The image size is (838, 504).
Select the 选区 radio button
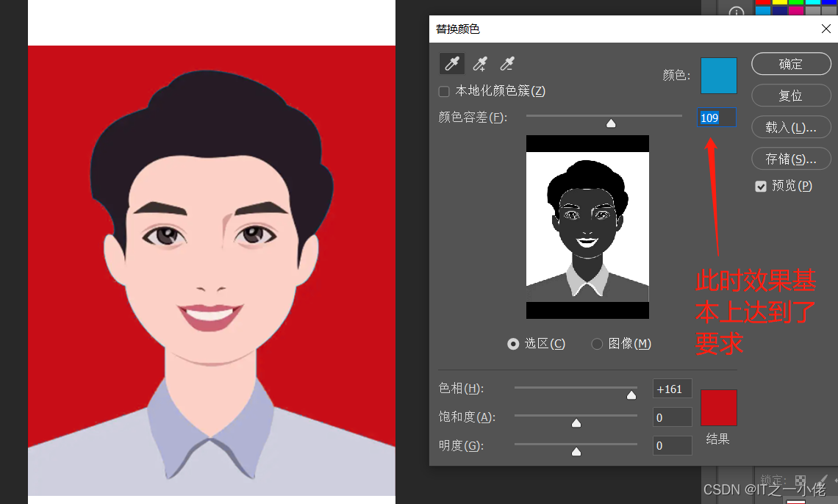point(513,344)
